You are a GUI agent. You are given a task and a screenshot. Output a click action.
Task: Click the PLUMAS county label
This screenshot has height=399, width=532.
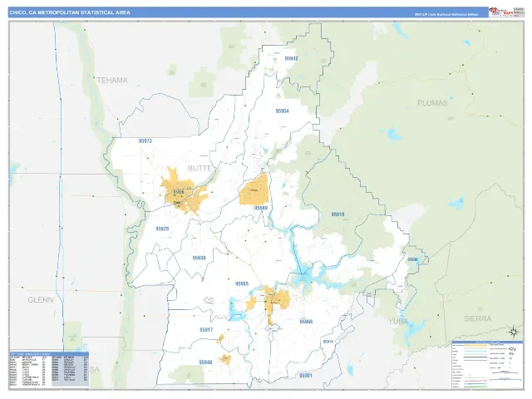[432, 103]
